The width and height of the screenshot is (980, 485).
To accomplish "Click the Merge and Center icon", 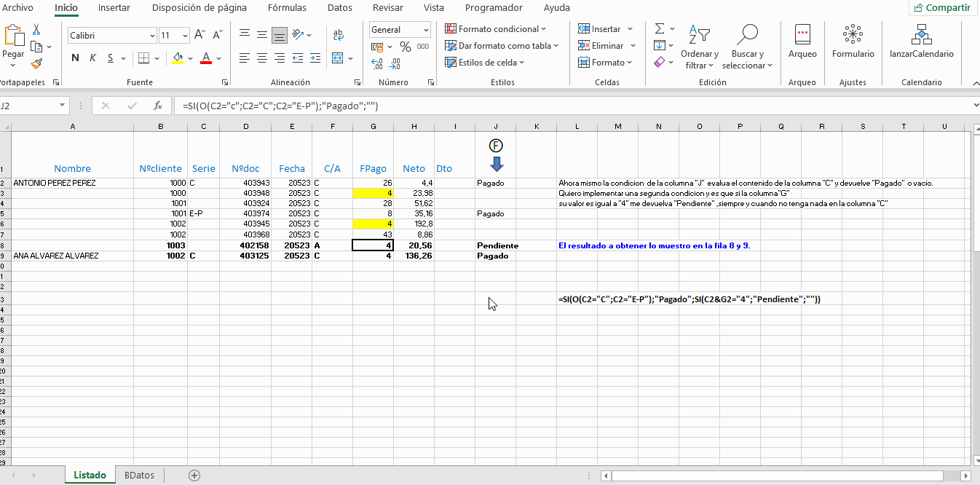I will (x=339, y=58).
